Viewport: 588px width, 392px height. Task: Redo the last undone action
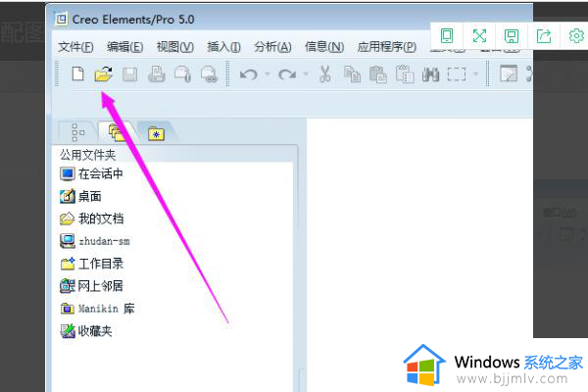click(x=287, y=74)
